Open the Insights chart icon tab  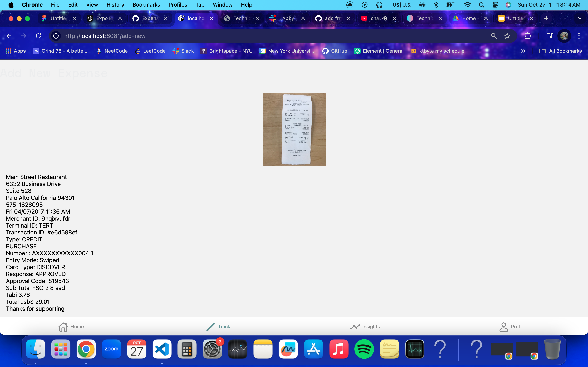click(x=355, y=326)
